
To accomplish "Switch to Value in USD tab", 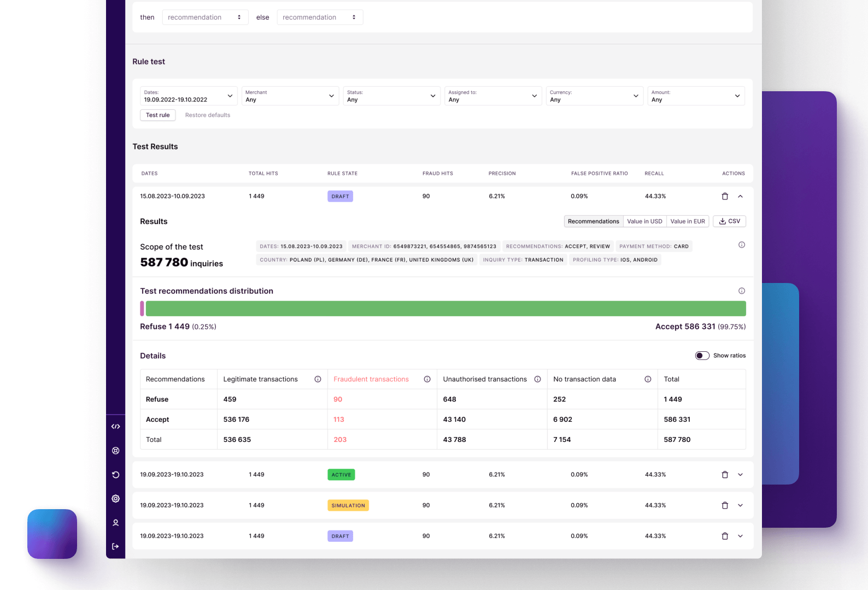I will pyautogui.click(x=644, y=221).
